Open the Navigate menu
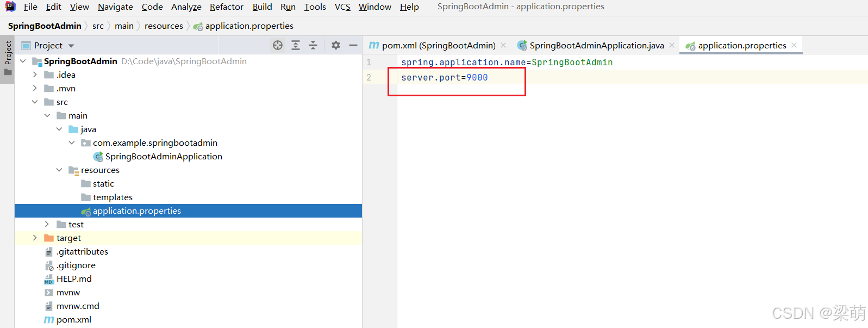Image resolution: width=868 pixels, height=328 pixels. [x=115, y=7]
